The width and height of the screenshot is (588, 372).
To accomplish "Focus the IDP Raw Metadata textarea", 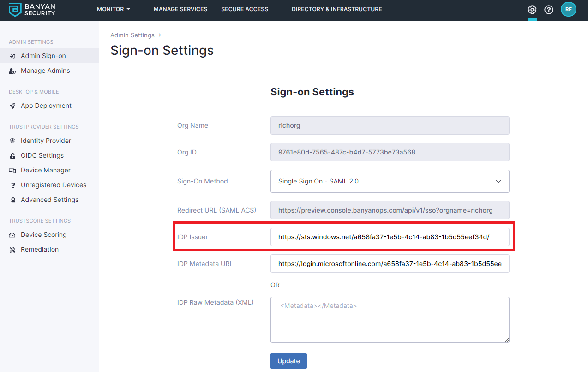I will (390, 319).
